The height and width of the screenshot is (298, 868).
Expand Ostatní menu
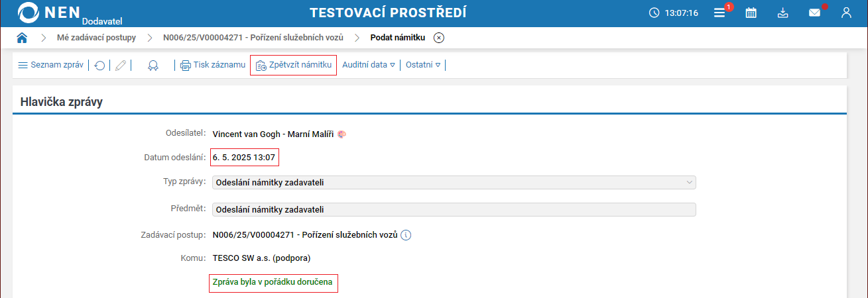423,65
